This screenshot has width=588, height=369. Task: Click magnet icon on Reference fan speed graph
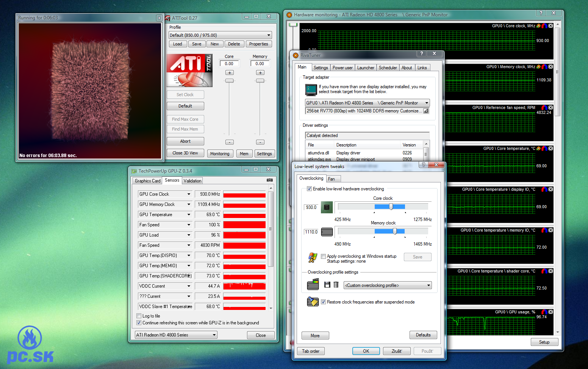tap(544, 107)
